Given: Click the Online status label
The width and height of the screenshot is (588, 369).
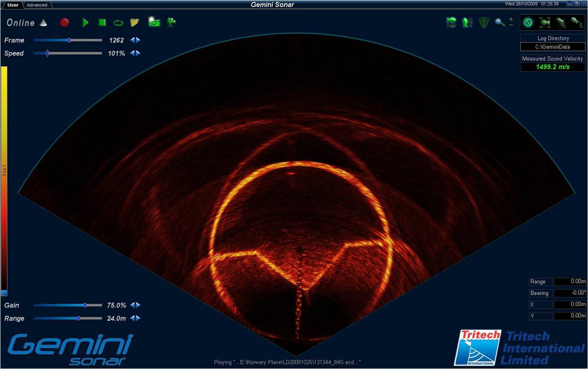Looking at the screenshot, I should point(21,23).
